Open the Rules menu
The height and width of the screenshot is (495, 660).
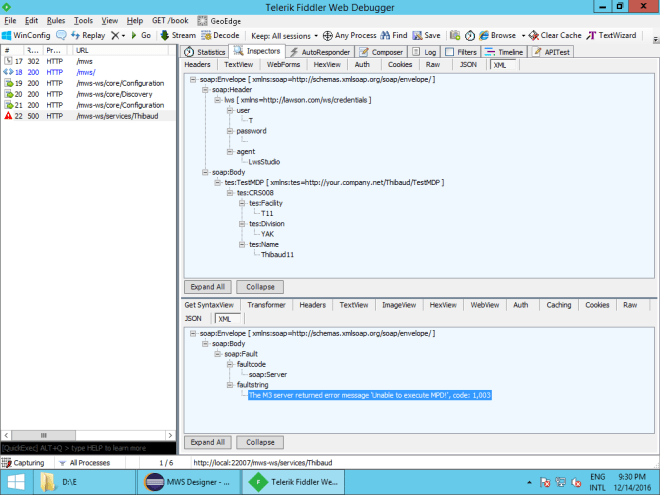coord(56,20)
